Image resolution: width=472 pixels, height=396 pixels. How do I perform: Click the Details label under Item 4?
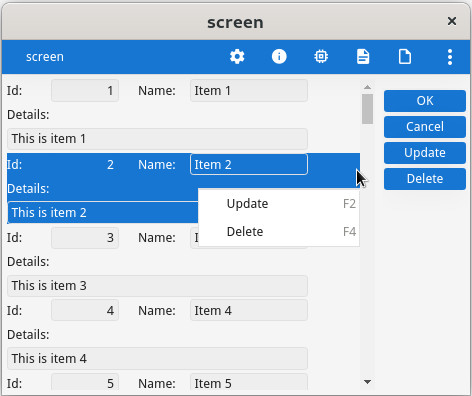[28, 335]
